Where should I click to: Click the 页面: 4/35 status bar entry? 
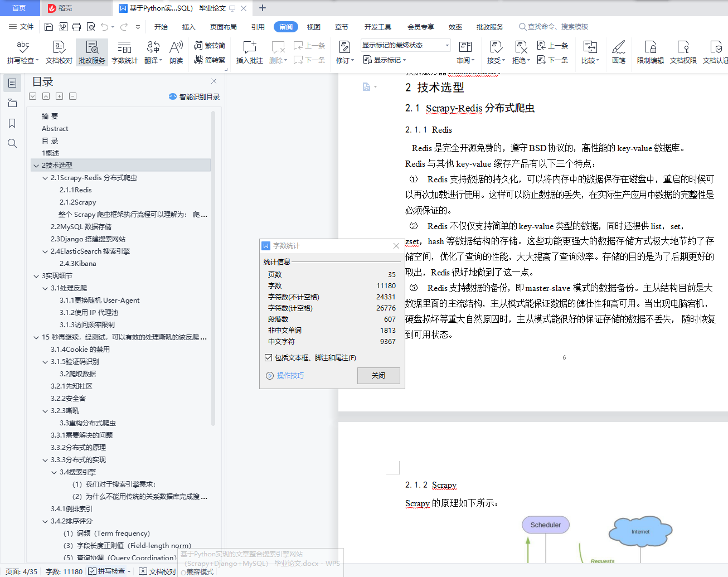pyautogui.click(x=21, y=571)
